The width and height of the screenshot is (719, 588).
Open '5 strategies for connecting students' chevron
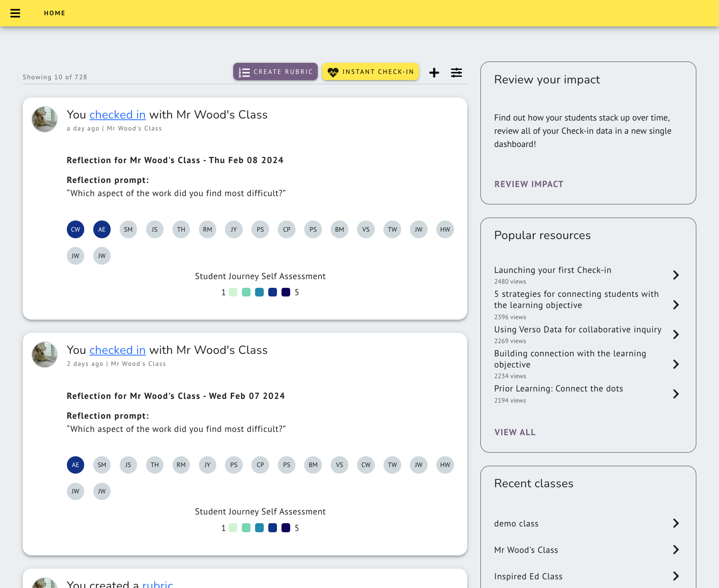point(676,305)
